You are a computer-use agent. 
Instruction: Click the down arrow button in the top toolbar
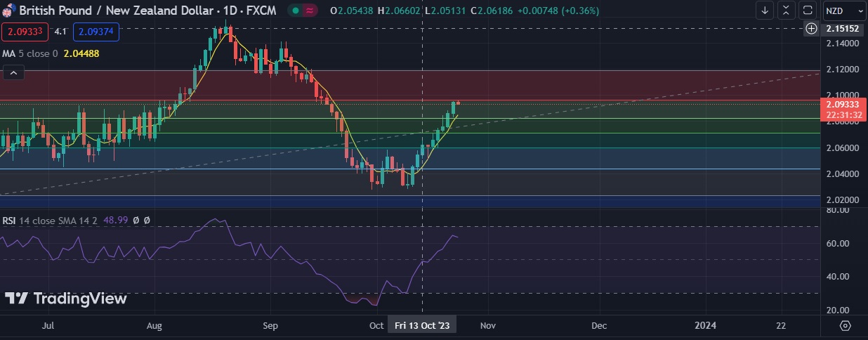(765, 11)
